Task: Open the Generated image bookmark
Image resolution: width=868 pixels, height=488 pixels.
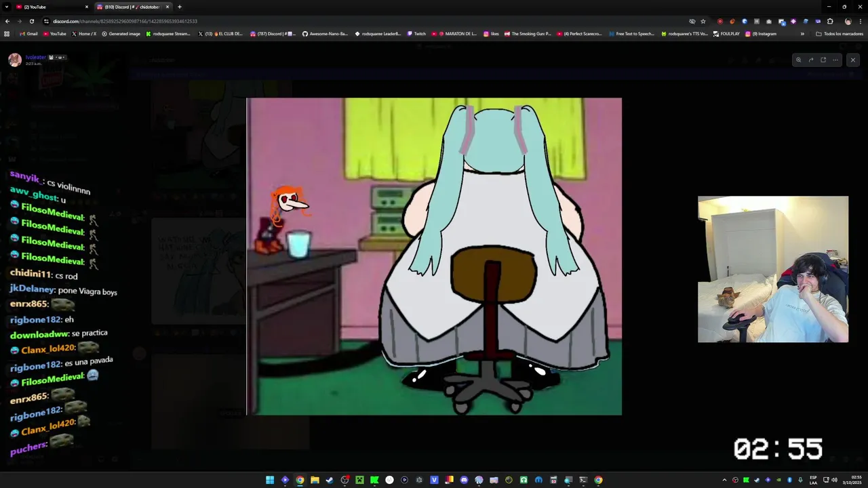Action: [x=121, y=33]
